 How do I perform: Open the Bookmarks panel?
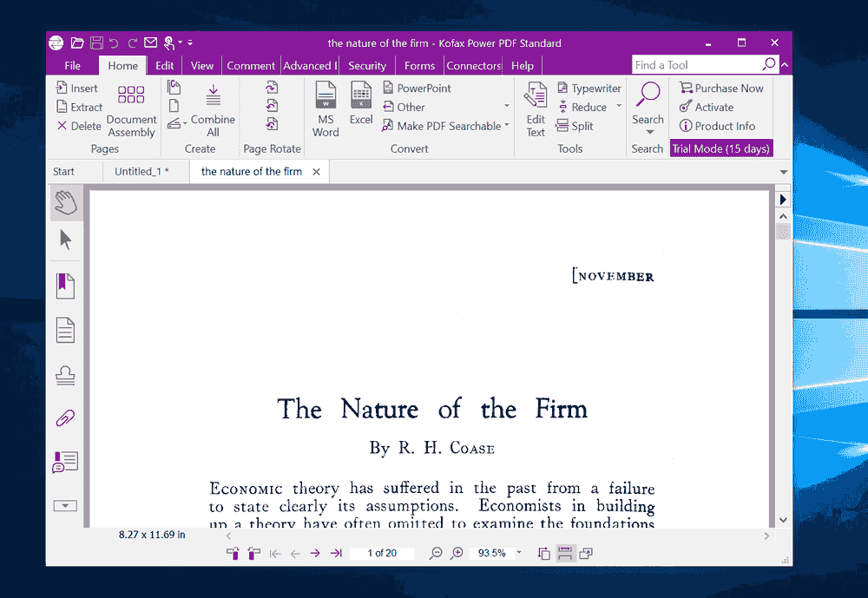coord(65,285)
